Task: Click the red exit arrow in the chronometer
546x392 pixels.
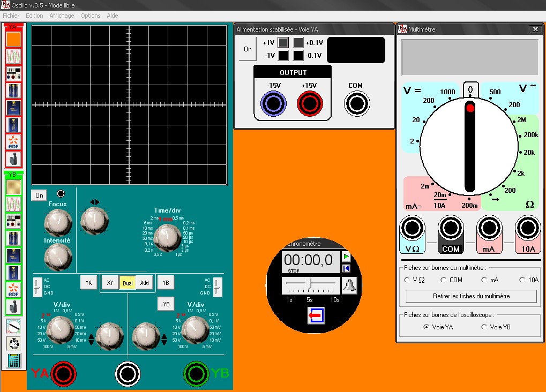Action: (x=315, y=316)
